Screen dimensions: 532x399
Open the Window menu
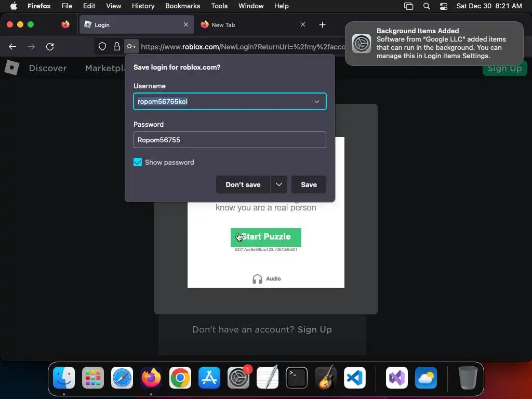(251, 6)
